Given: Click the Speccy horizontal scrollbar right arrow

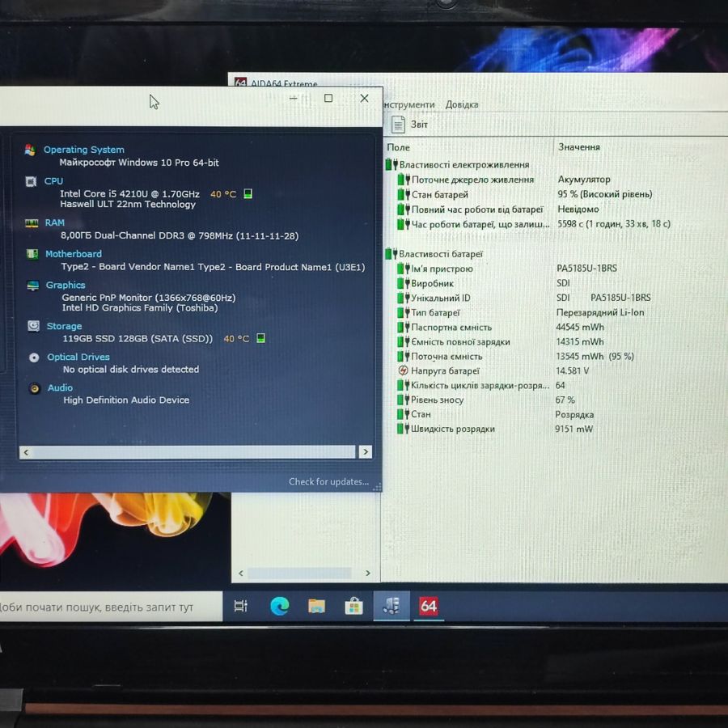Looking at the screenshot, I should pyautogui.click(x=366, y=451).
